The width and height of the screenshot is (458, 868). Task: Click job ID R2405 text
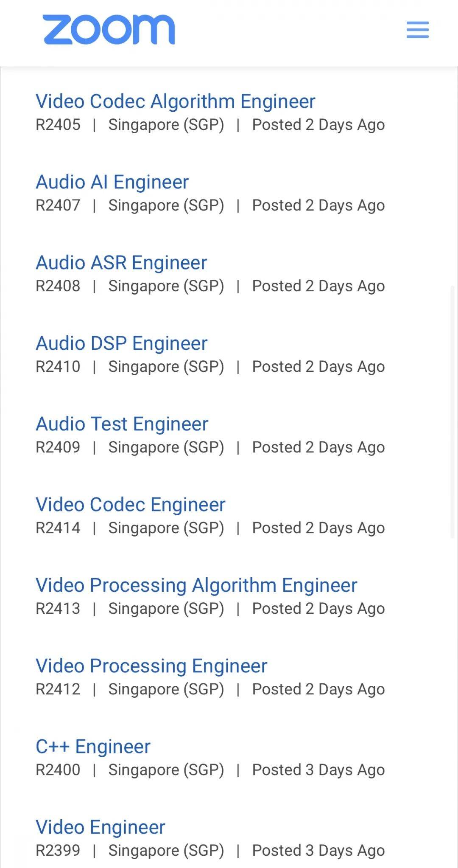[58, 125]
